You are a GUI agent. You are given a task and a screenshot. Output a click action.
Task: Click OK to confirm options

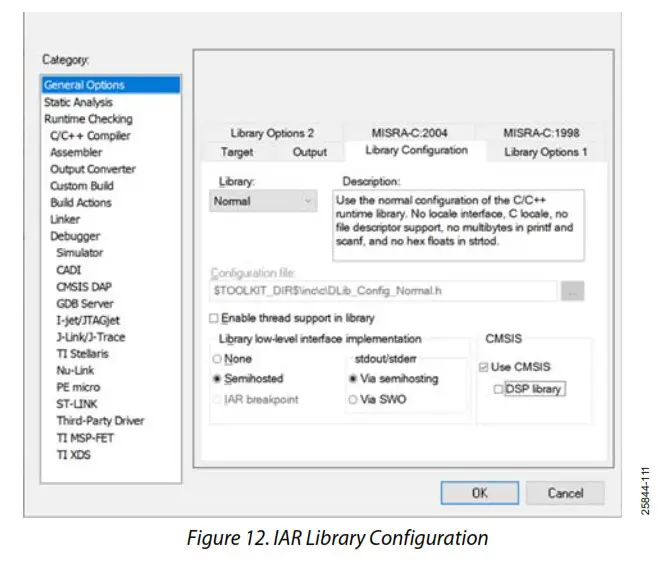tap(480, 493)
